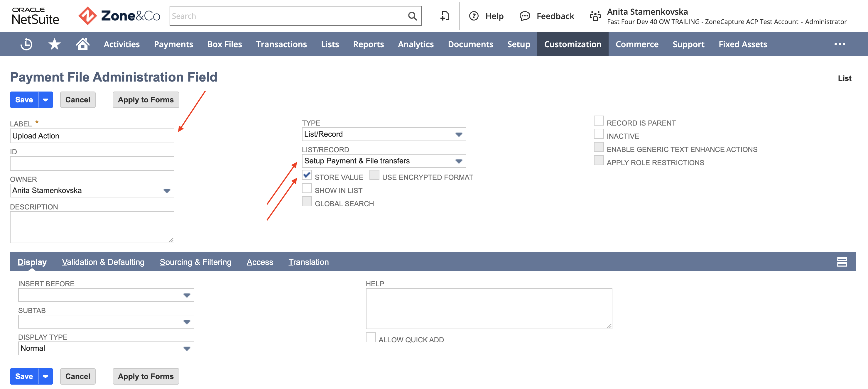The width and height of the screenshot is (868, 389).
Task: Open the Customization menu
Action: point(573,44)
